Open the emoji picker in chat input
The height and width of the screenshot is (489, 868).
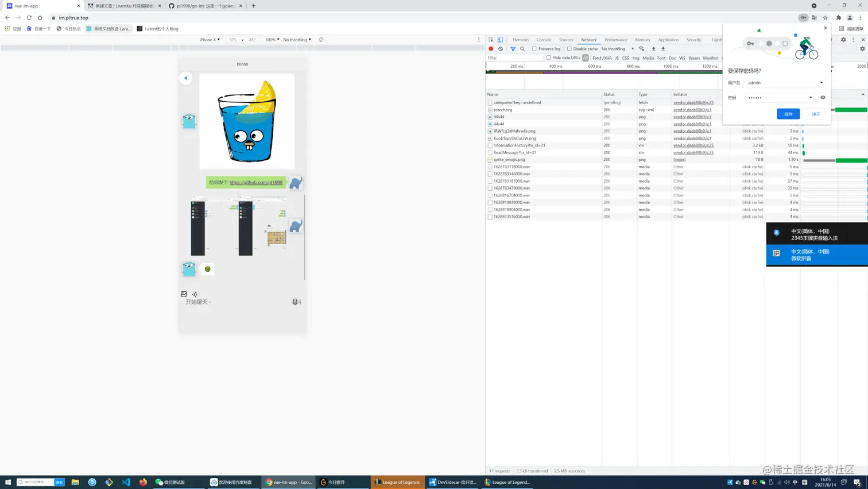click(x=296, y=302)
